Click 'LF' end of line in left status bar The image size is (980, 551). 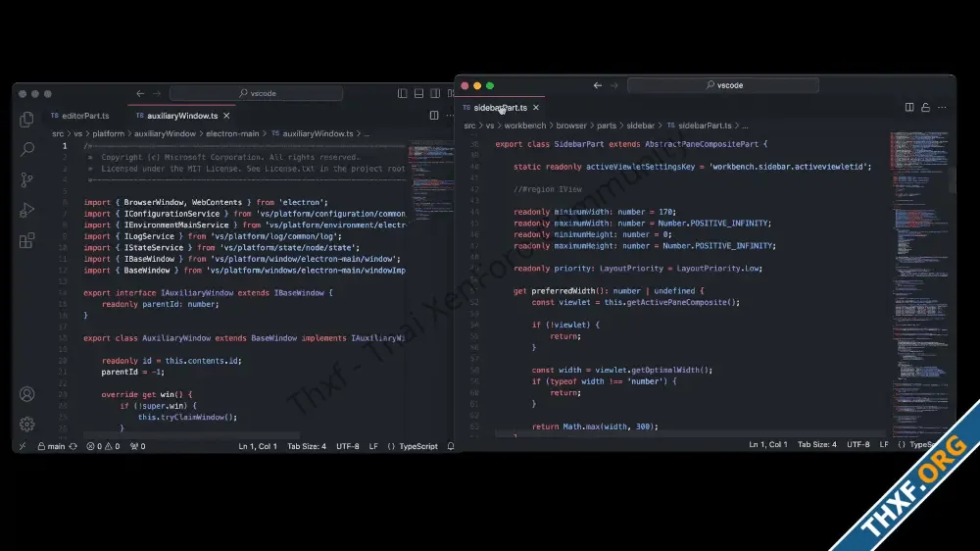pos(373,446)
